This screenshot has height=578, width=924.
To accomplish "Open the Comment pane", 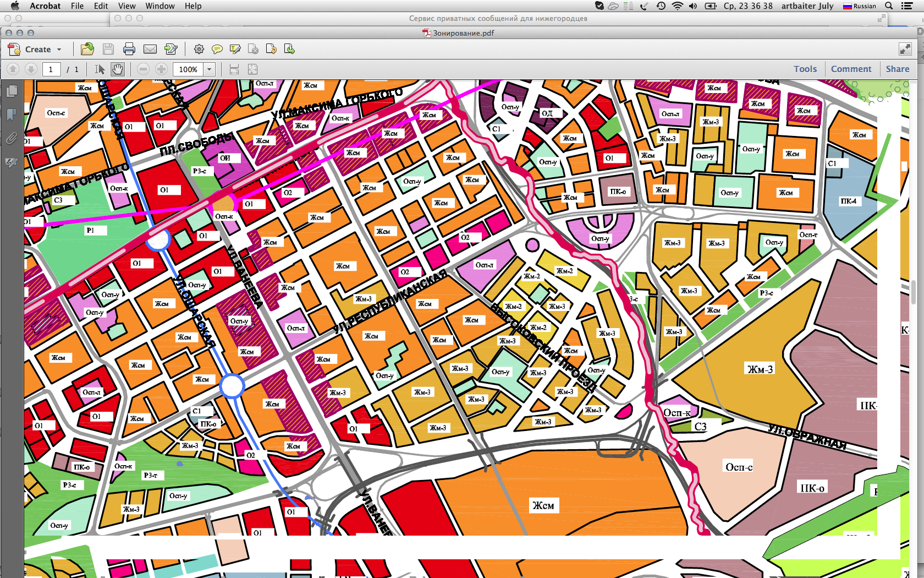I will [x=851, y=69].
